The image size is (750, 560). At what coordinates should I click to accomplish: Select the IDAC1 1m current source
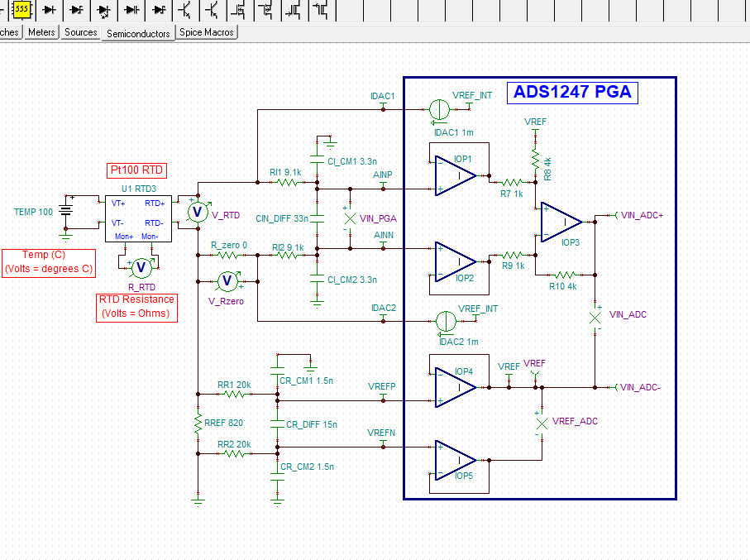pos(439,108)
